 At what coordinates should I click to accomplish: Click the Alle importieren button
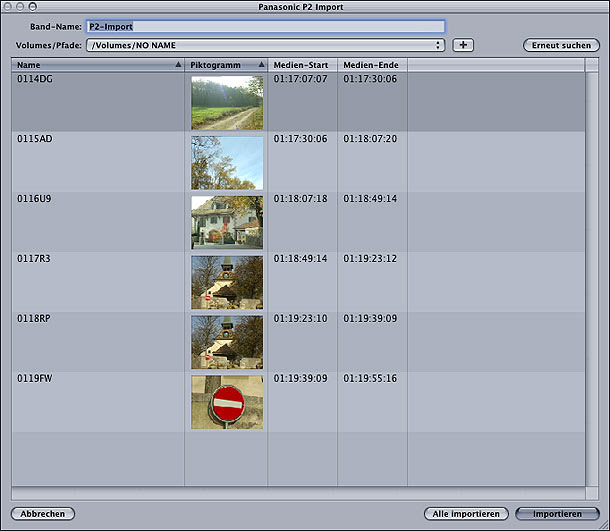[x=465, y=514]
